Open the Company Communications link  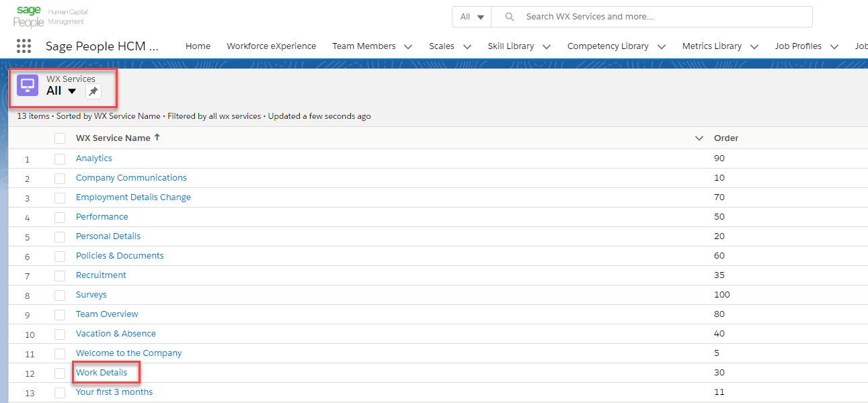[131, 178]
